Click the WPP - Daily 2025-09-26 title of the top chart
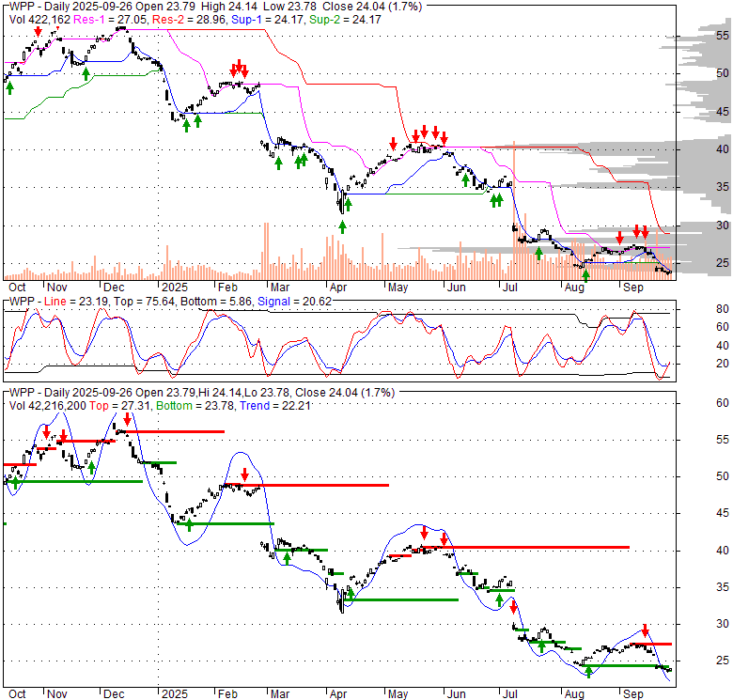Screen dimensions: 733x700 coord(70,7)
